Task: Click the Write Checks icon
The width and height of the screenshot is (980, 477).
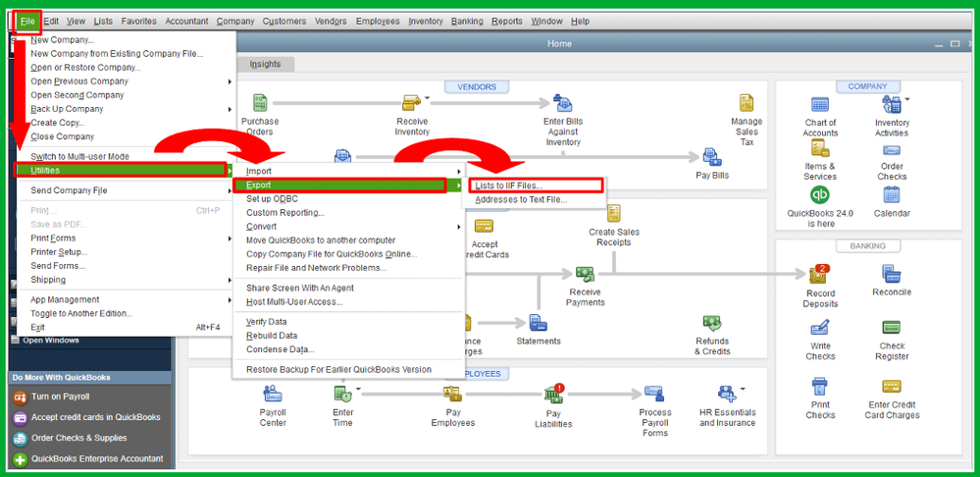Action: pyautogui.click(x=820, y=328)
